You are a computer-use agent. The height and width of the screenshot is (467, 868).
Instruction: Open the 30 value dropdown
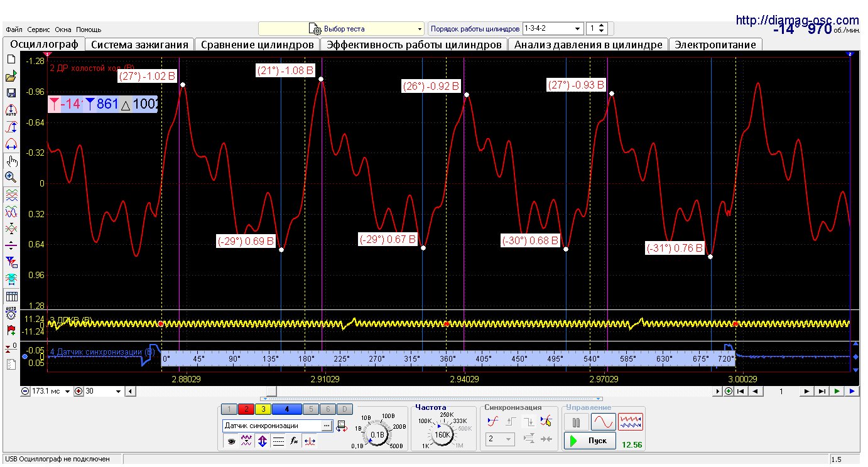pos(103,391)
